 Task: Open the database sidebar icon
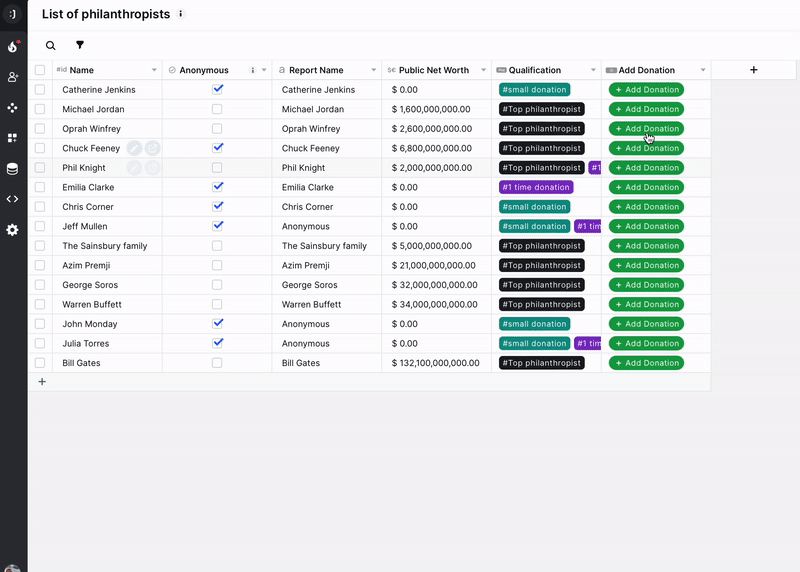pyautogui.click(x=13, y=168)
